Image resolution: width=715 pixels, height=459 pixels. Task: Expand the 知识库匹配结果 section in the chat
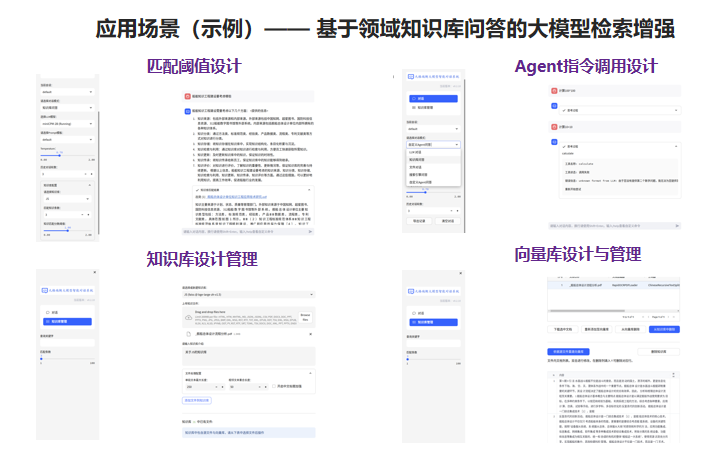(x=204, y=188)
